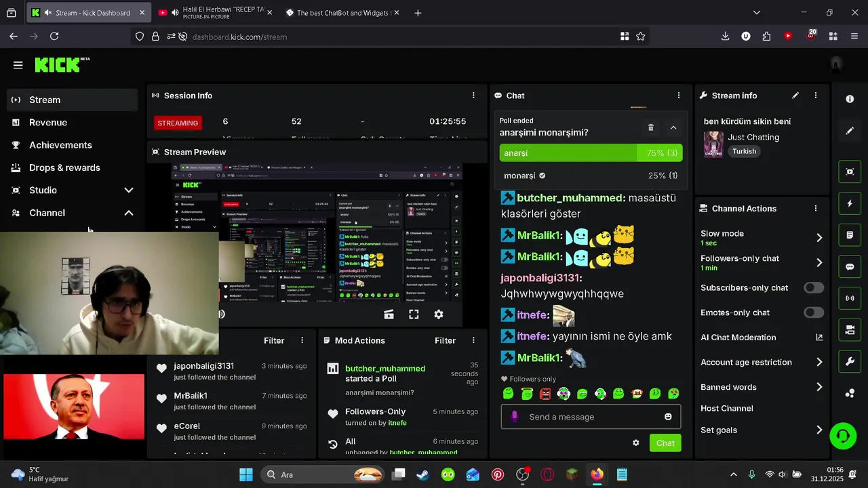Open Session Info options menu
868x488 pixels.
pos(473,96)
